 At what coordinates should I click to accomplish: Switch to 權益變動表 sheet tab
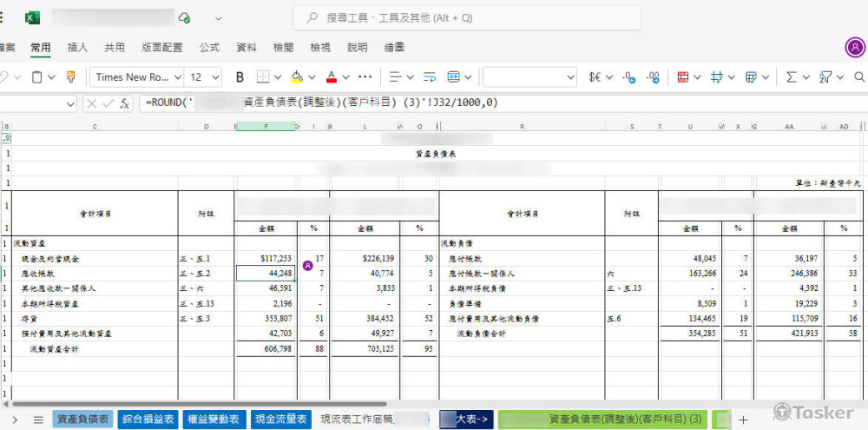click(x=214, y=419)
